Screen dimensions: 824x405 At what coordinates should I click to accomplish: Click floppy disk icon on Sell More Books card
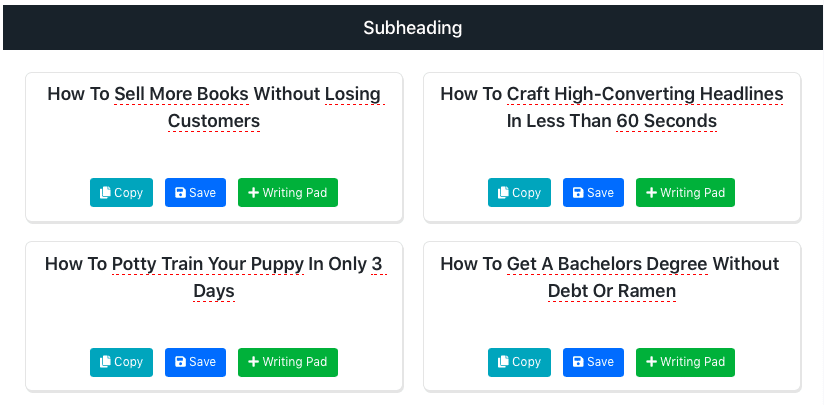coord(180,193)
